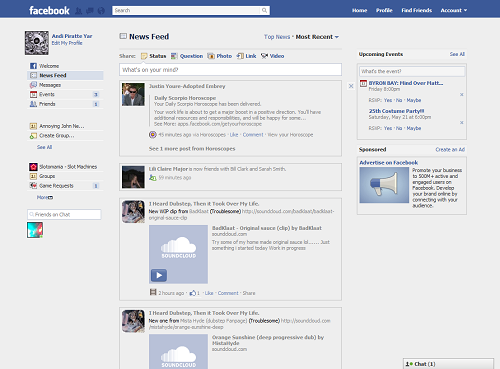500x369 pixels.
Task: Click Justin's profile picture thumbnail
Action: [133, 94]
